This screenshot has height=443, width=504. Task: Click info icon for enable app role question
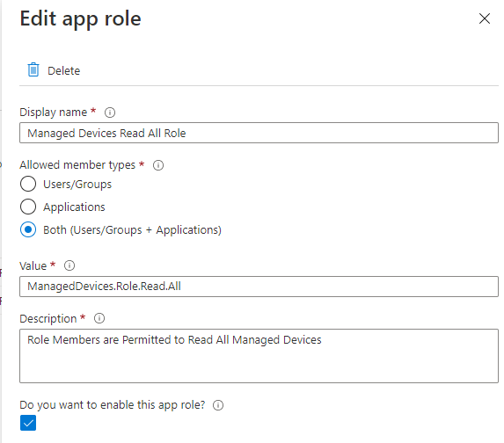click(x=218, y=405)
